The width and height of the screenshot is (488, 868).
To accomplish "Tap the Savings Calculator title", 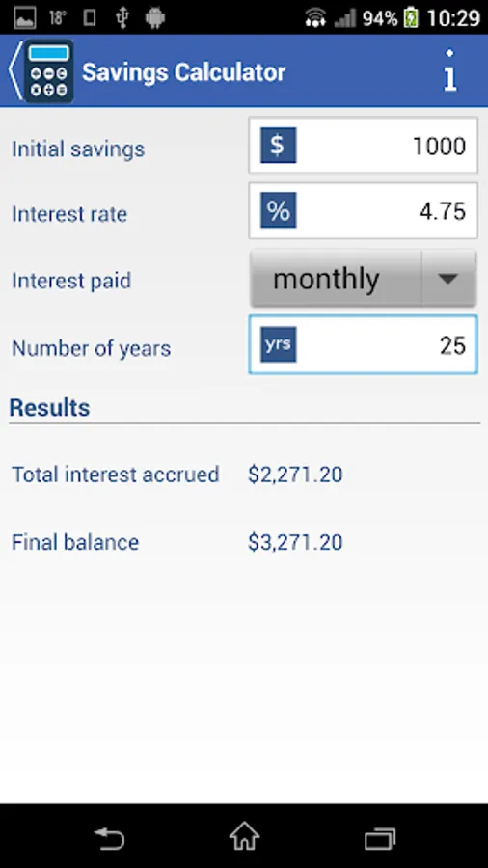I will [183, 72].
